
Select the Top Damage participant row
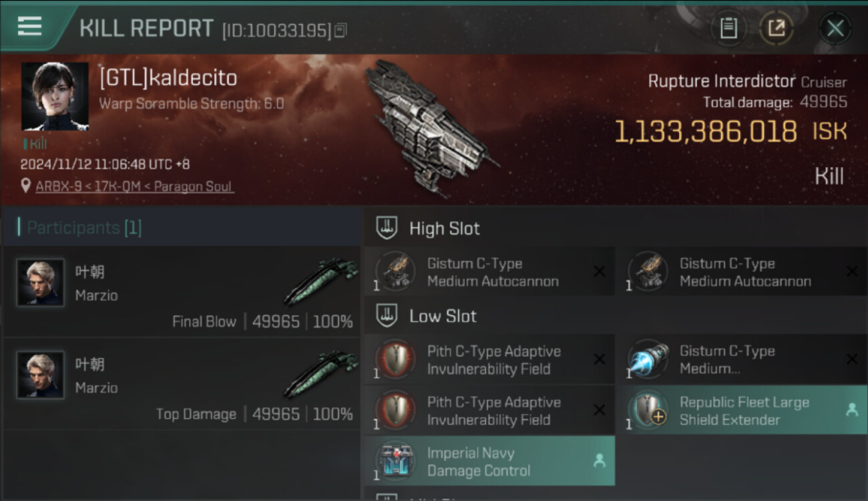coord(182,385)
